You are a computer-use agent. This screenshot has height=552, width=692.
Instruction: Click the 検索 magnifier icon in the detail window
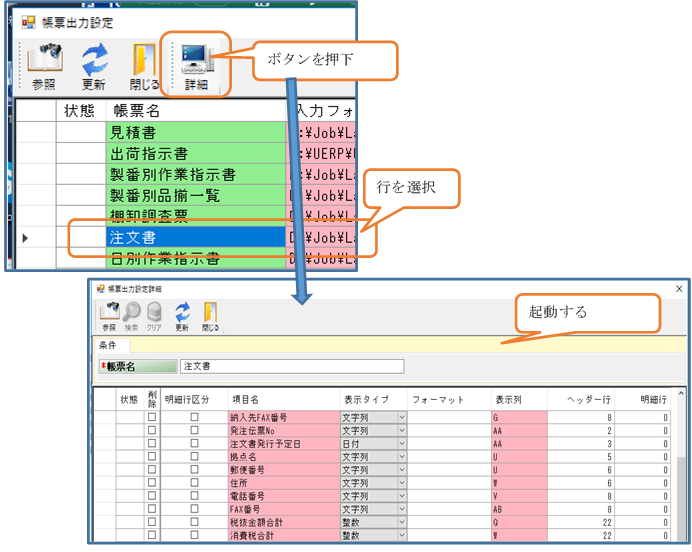pos(132,312)
